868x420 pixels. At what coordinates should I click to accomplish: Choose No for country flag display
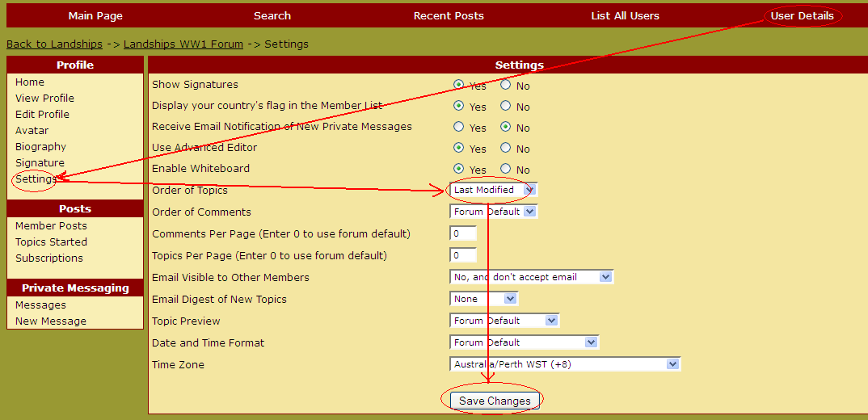tap(506, 106)
